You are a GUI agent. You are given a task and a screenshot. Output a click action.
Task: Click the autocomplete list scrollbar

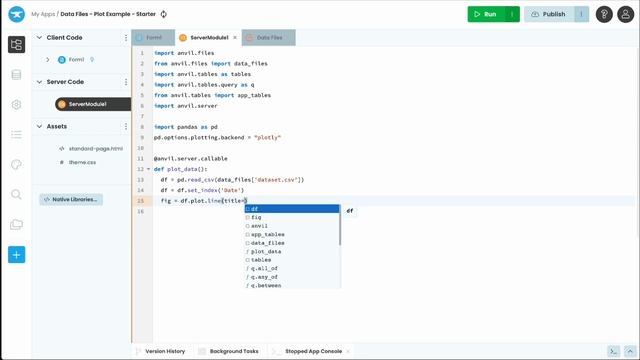click(x=340, y=225)
